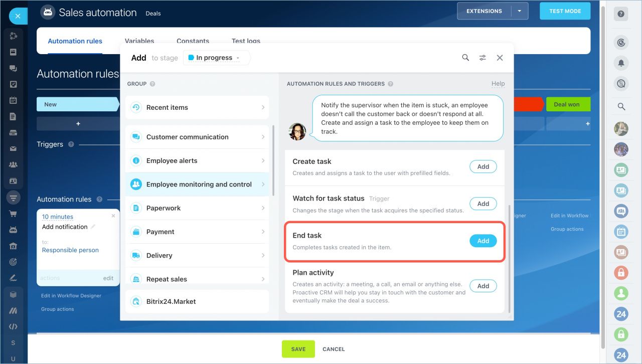642x364 pixels.
Task: Open shopping cart icon in left sidebar
Action: tap(14, 214)
